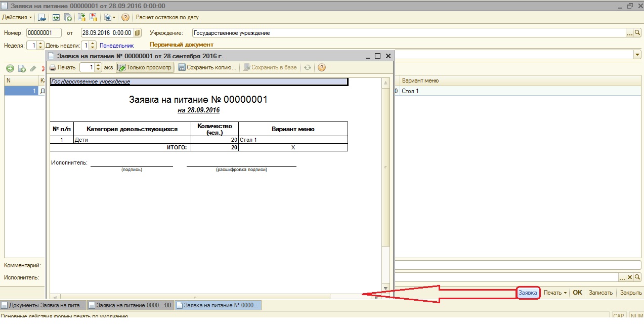Image resolution: width=644 pixels, height=325 pixels.
Task: Open the combo box dropdown arrow above Вариант меню
Action: click(637, 55)
